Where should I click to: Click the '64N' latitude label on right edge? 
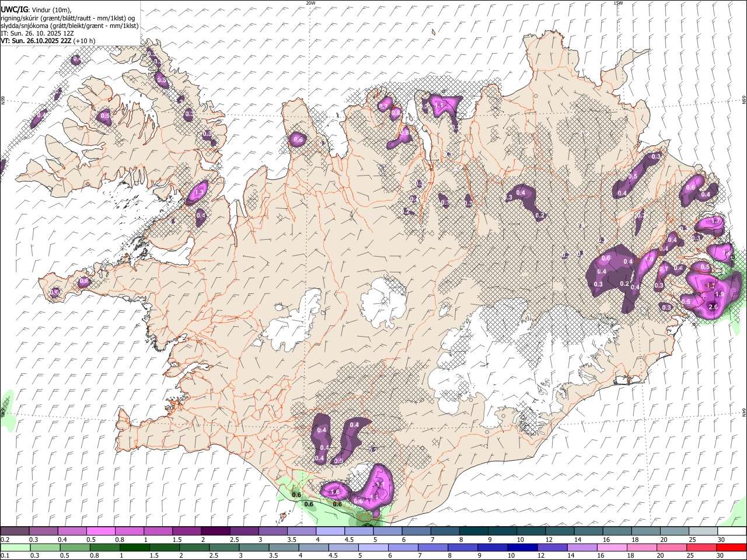coord(744,412)
